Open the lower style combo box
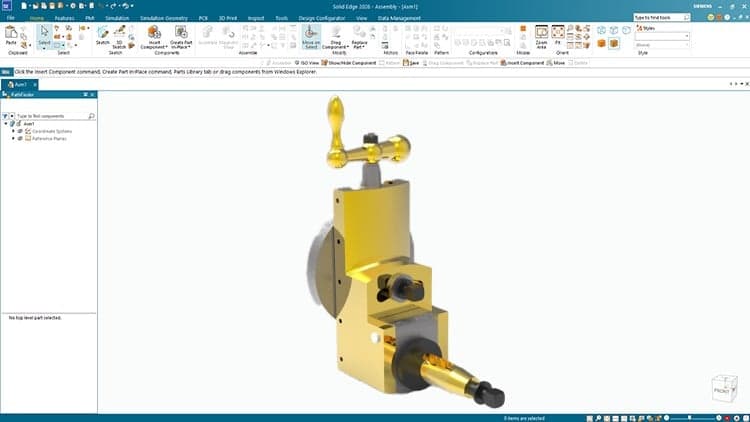This screenshot has height=422, width=750. [662, 44]
